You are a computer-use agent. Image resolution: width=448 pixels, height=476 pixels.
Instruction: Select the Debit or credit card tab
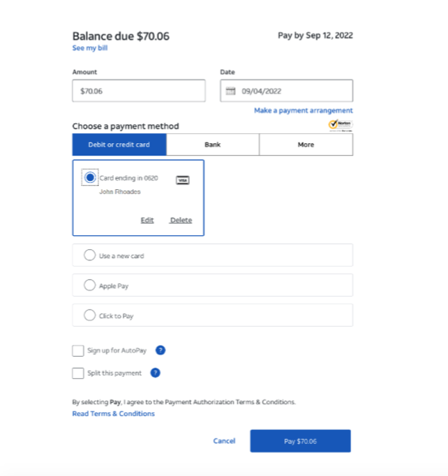(x=119, y=144)
